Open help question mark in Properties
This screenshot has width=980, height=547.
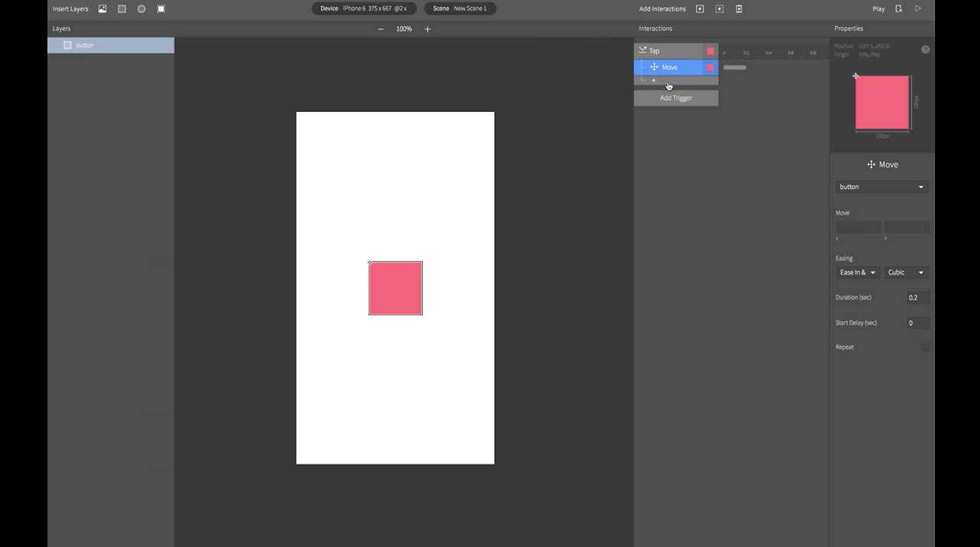[x=925, y=50]
